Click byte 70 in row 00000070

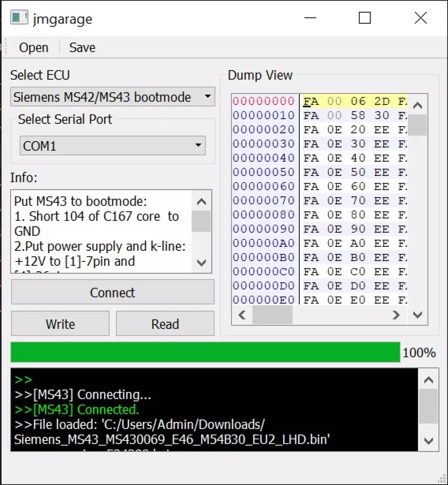[358, 200]
